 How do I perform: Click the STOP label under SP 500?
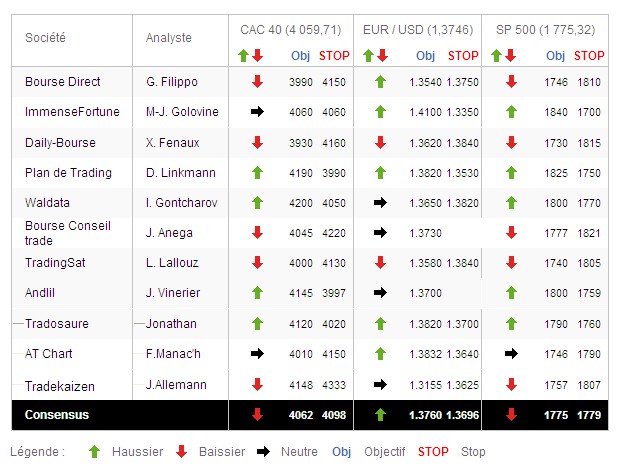(589, 56)
